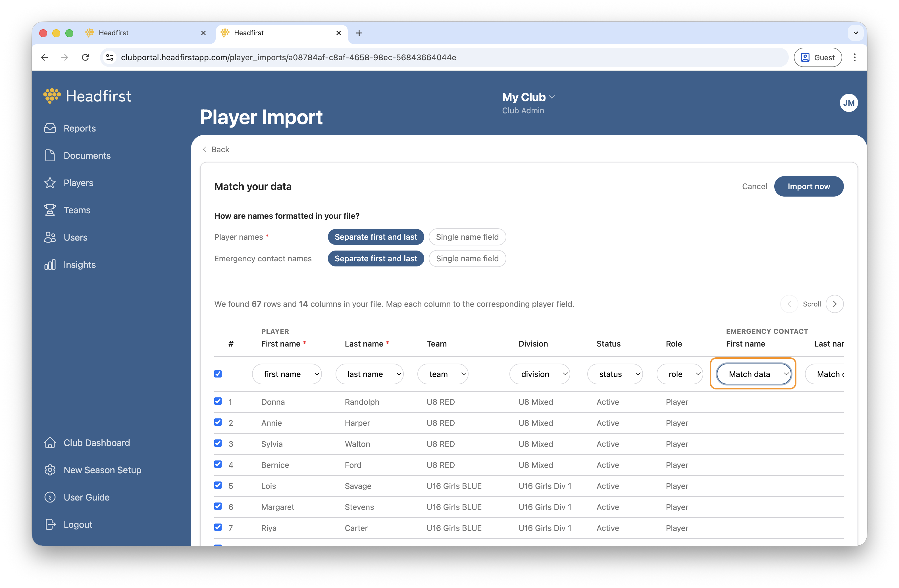
Task: Click the scroll right arrow button
Action: pyautogui.click(x=835, y=304)
